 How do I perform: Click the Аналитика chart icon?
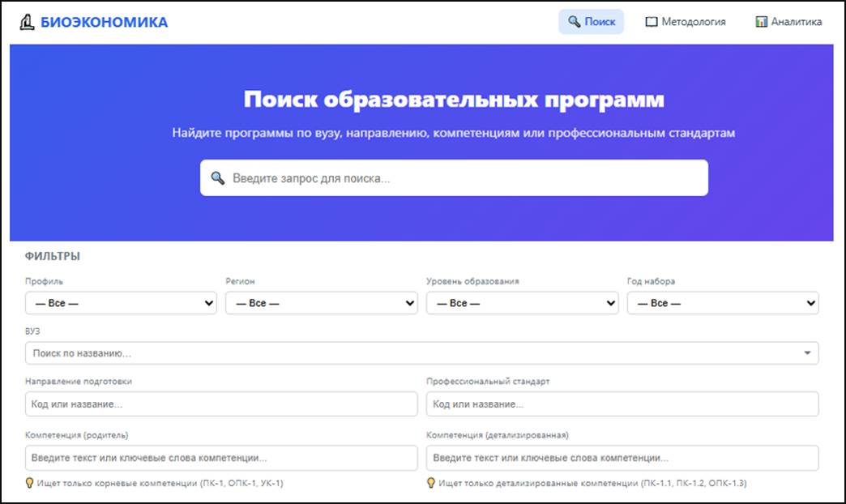pyautogui.click(x=761, y=22)
